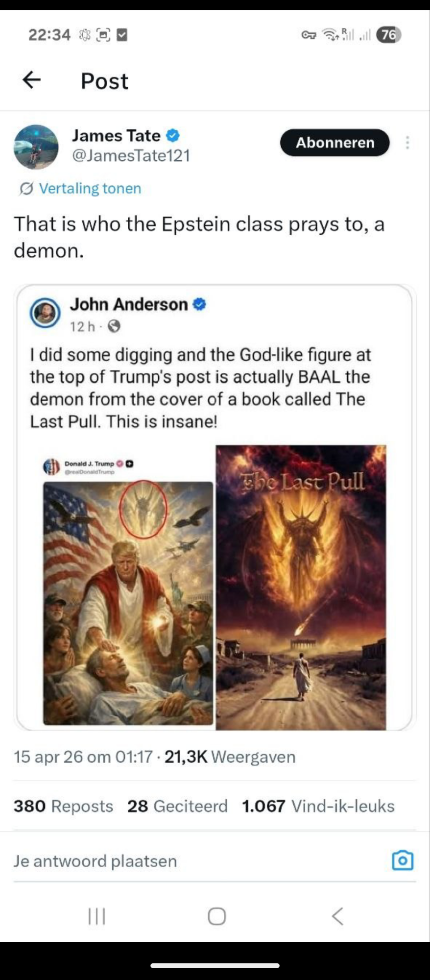The height and width of the screenshot is (980, 430).
Task: Tap the blue verified badge beside James Tate
Action: pyautogui.click(x=173, y=135)
